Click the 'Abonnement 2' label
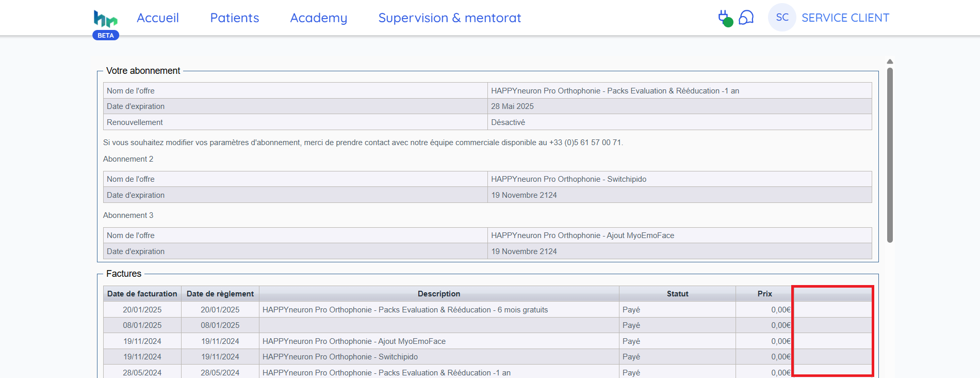Image resolution: width=980 pixels, height=378 pixels. 128,159
